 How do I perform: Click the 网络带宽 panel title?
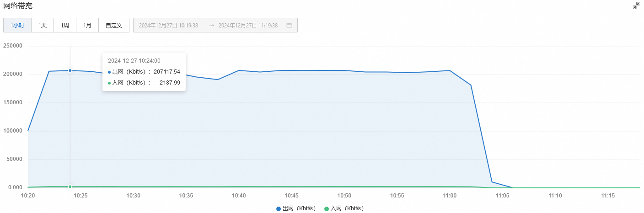[x=18, y=6]
